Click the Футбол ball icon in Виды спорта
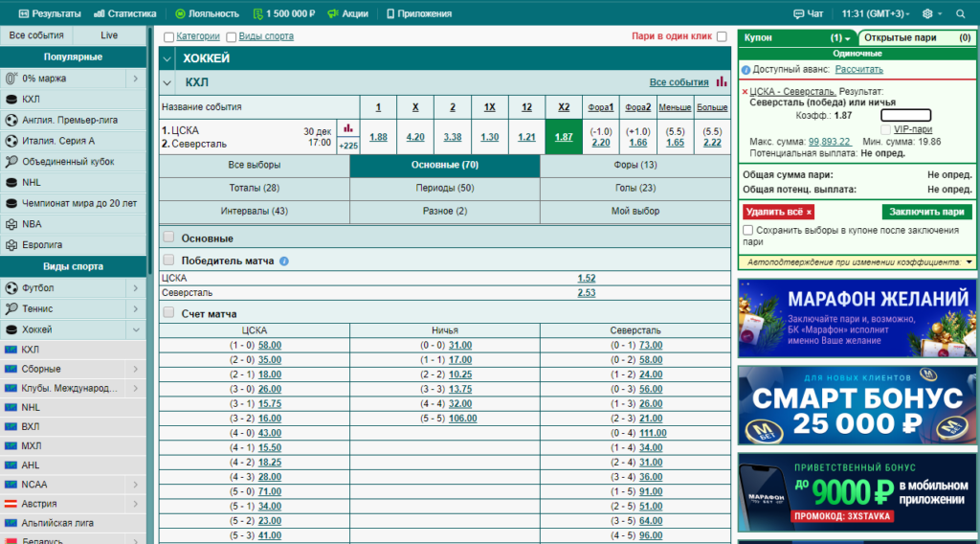 tap(11, 287)
